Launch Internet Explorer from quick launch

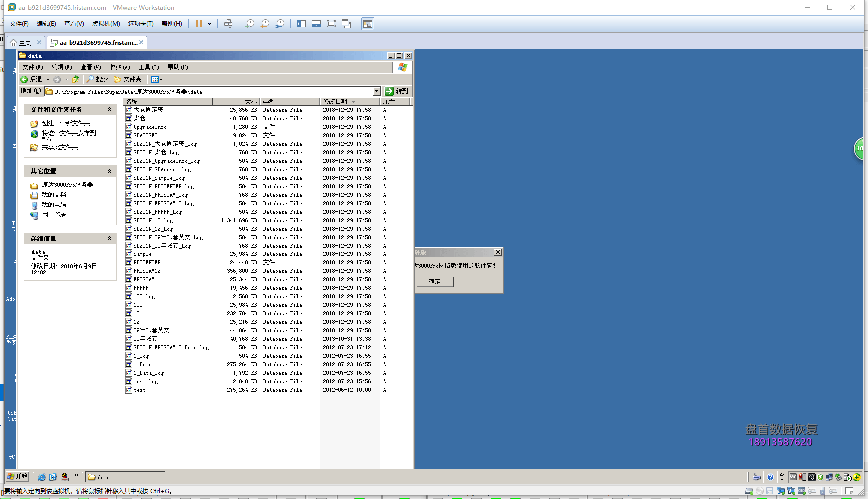pyautogui.click(x=42, y=477)
